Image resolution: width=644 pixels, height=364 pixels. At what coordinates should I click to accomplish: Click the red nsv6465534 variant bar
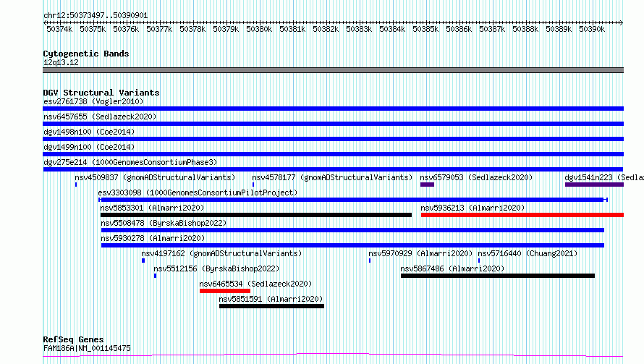[x=225, y=292]
